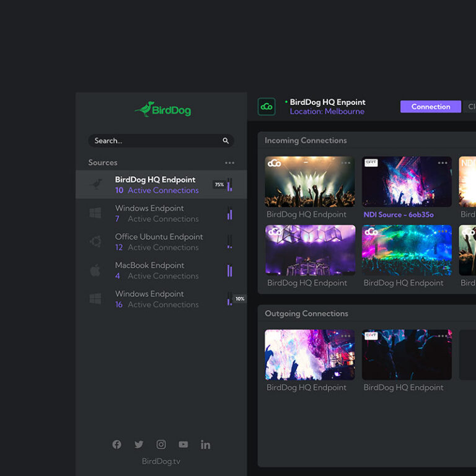Click the cloud badge on the rainbow laser thumbnail
Screen dimensions: 476x476
[371, 232]
